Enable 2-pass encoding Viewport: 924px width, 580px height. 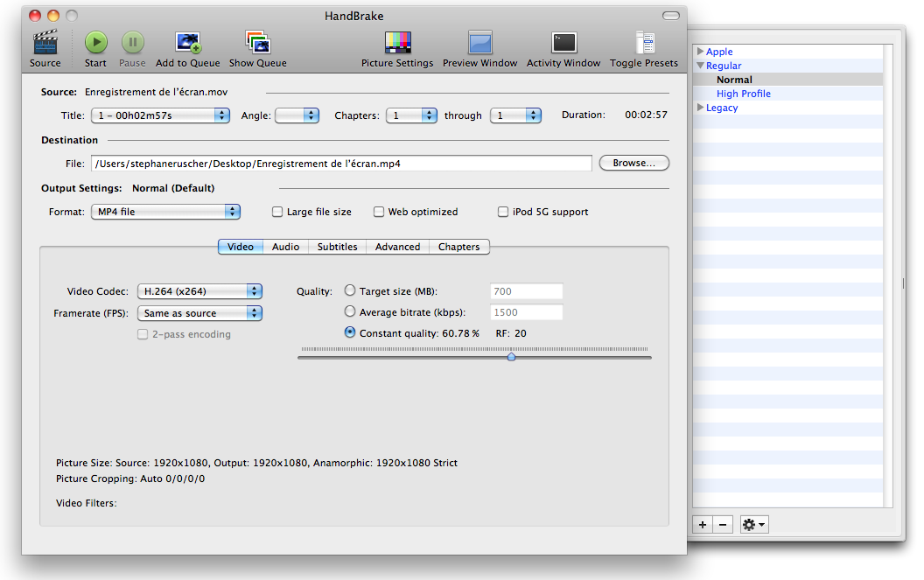pyautogui.click(x=143, y=334)
